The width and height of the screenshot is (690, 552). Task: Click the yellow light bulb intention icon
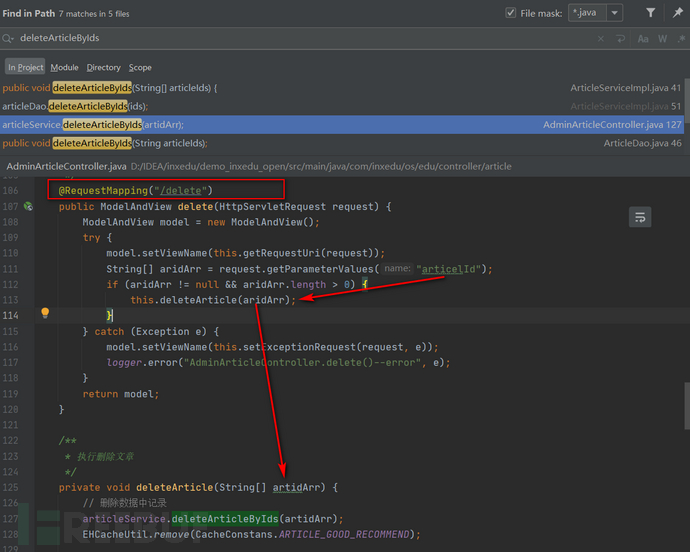44,314
